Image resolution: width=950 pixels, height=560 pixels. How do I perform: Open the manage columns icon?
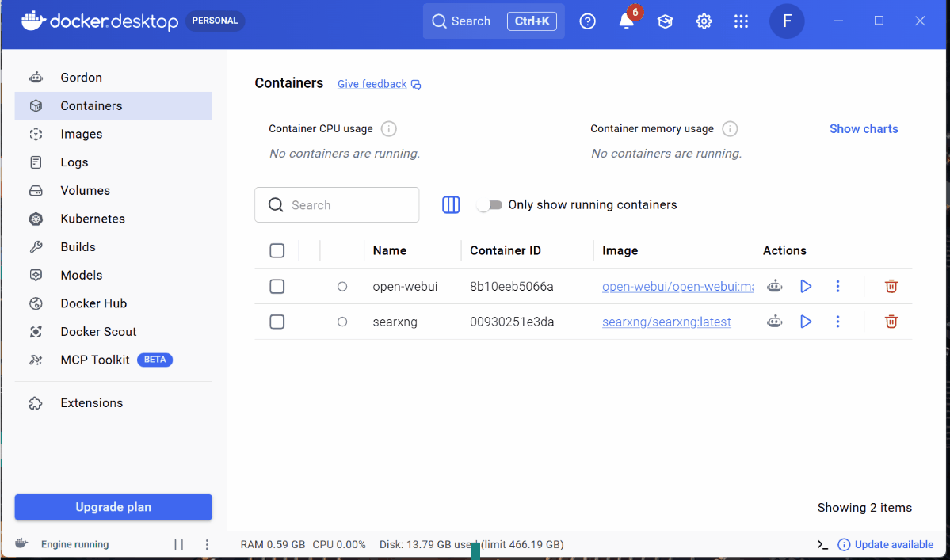(x=451, y=204)
